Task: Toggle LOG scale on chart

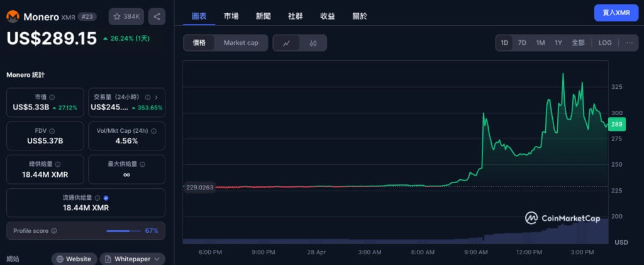Action: pos(604,43)
